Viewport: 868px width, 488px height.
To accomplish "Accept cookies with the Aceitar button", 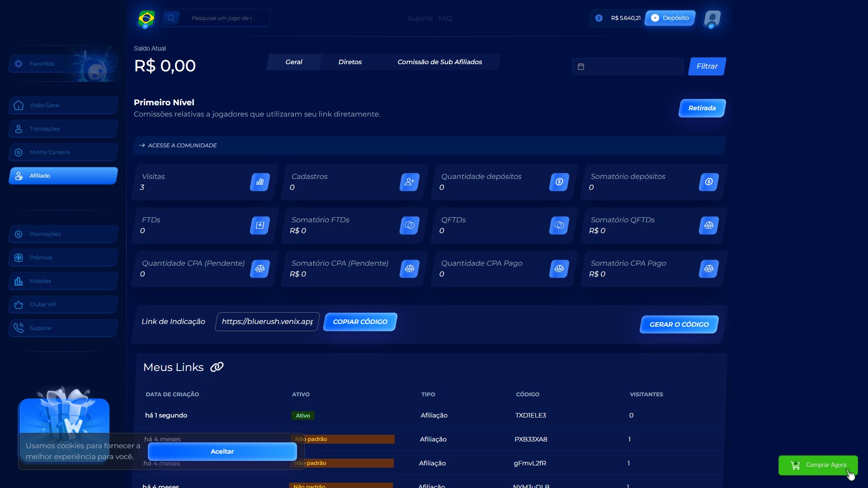I will coord(222,451).
